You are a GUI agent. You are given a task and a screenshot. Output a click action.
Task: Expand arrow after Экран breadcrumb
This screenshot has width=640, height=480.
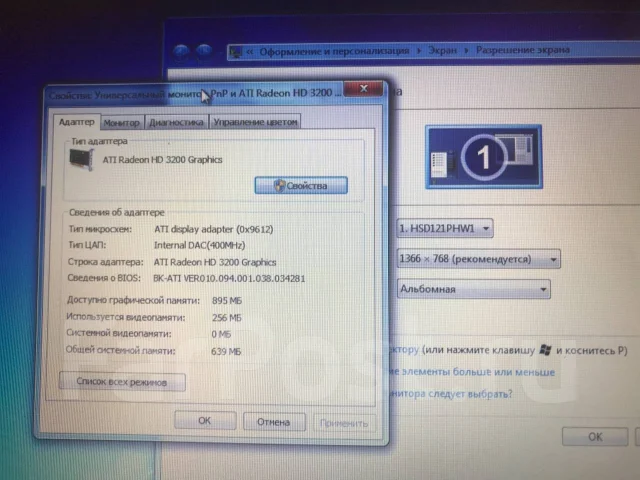[x=467, y=51]
